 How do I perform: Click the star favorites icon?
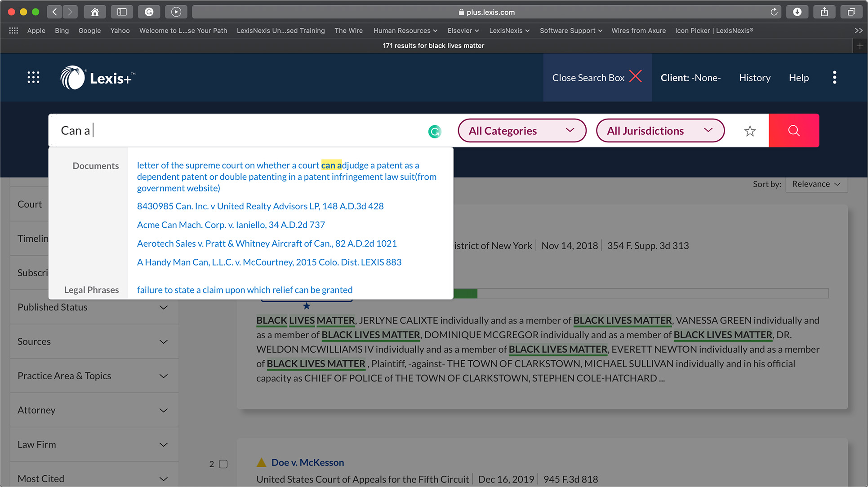[x=750, y=131]
